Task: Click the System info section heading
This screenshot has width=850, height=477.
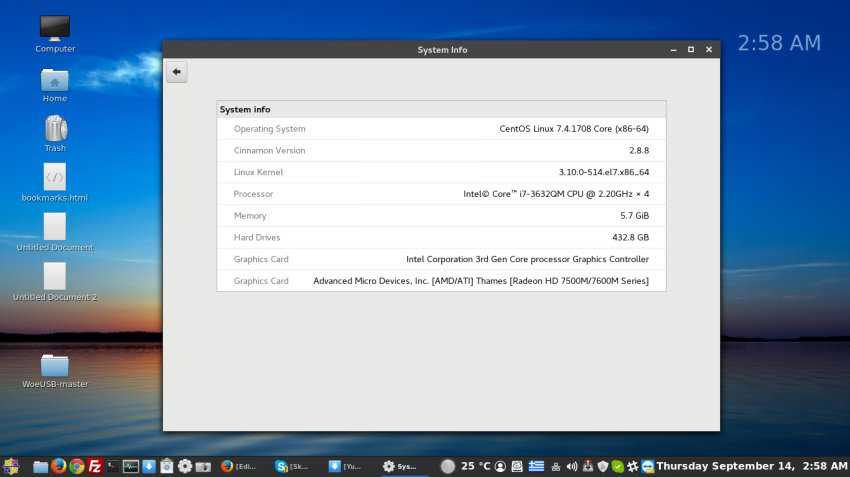Action: click(x=245, y=109)
